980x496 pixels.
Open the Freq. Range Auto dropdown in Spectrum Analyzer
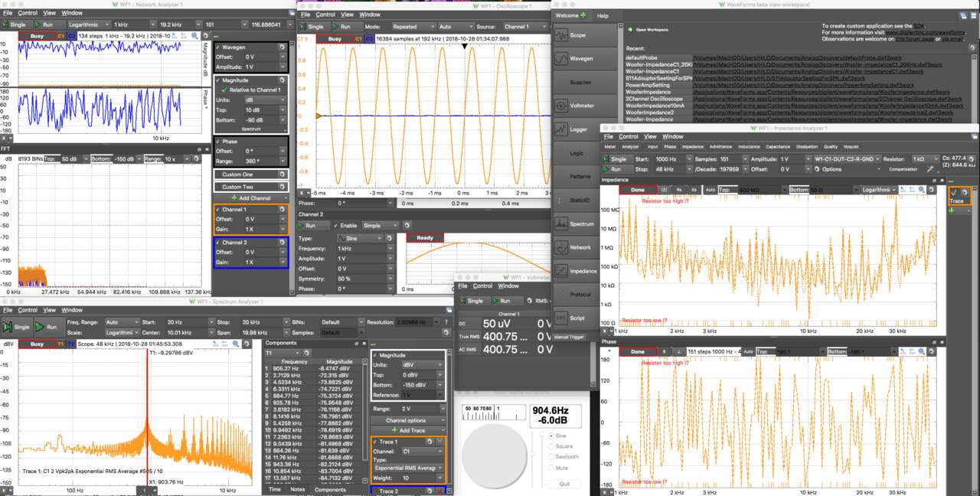[122, 322]
